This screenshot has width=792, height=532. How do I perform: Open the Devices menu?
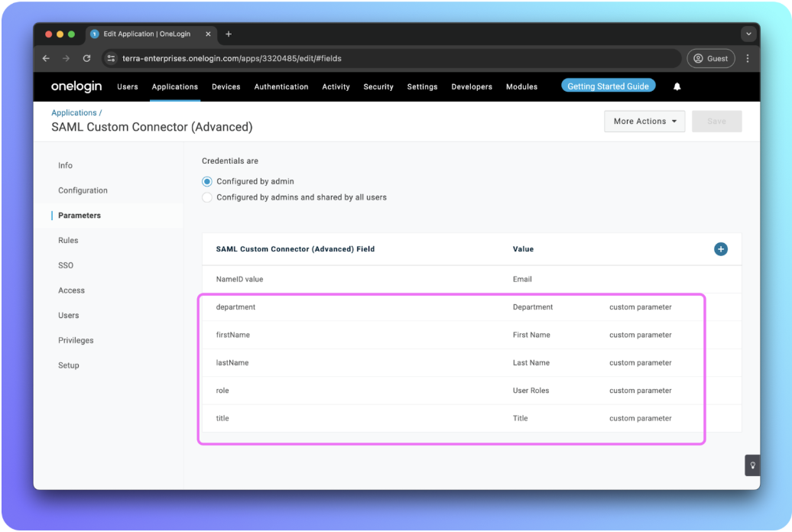click(226, 87)
